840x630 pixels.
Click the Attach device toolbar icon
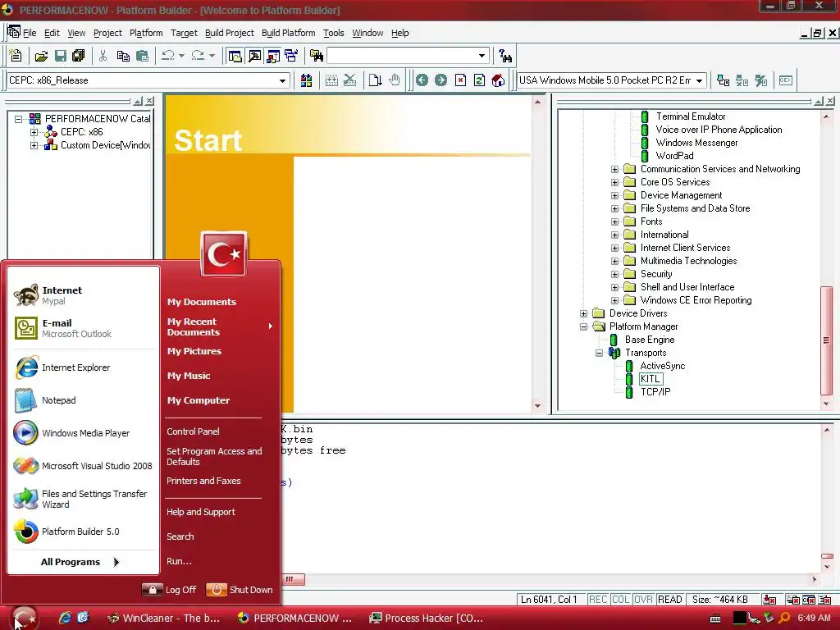[x=724, y=80]
